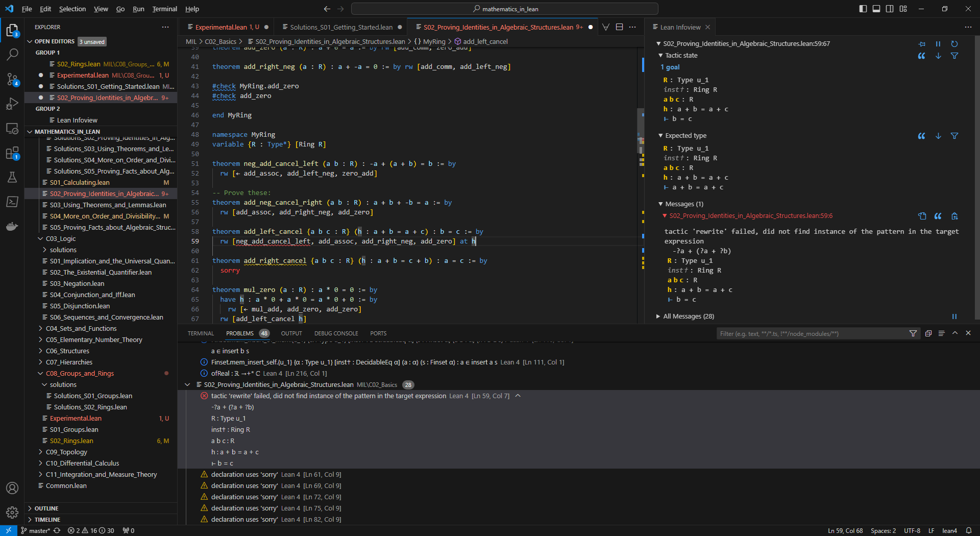Open the Run and Debug view
Screen dimensions: 980x536
click(x=12, y=104)
